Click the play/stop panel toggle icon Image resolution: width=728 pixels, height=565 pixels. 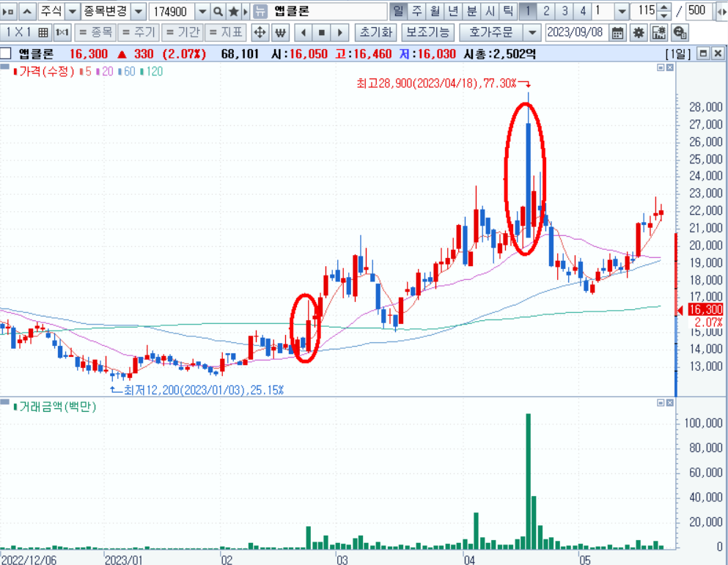[8, 12]
